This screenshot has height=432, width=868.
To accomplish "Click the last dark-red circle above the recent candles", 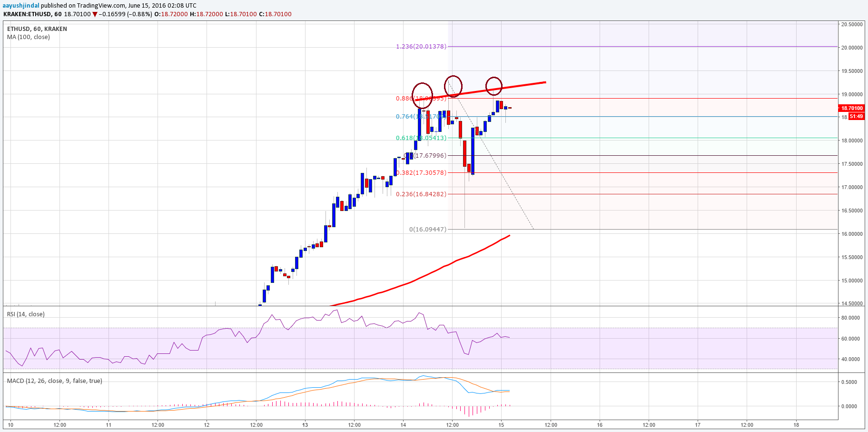I will [x=494, y=86].
